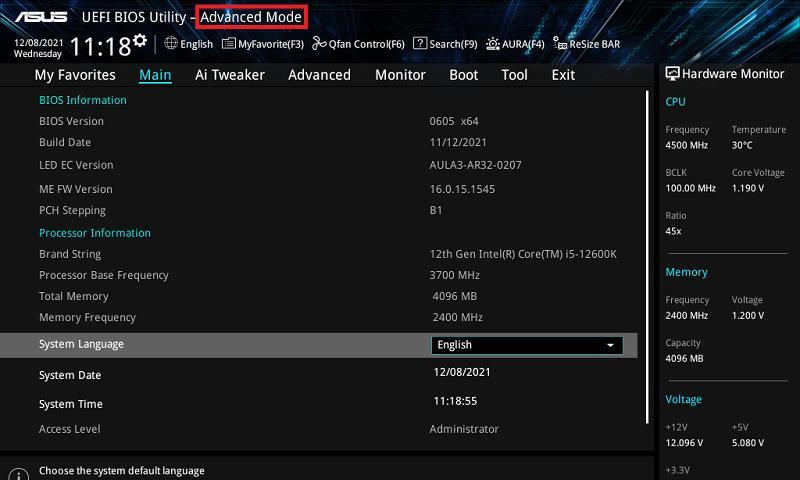
Task: Go to the Advanced tab
Action: click(319, 75)
